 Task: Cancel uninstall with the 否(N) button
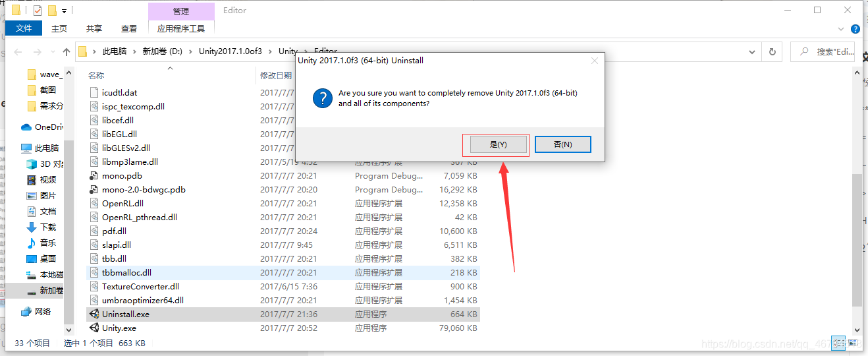(562, 144)
